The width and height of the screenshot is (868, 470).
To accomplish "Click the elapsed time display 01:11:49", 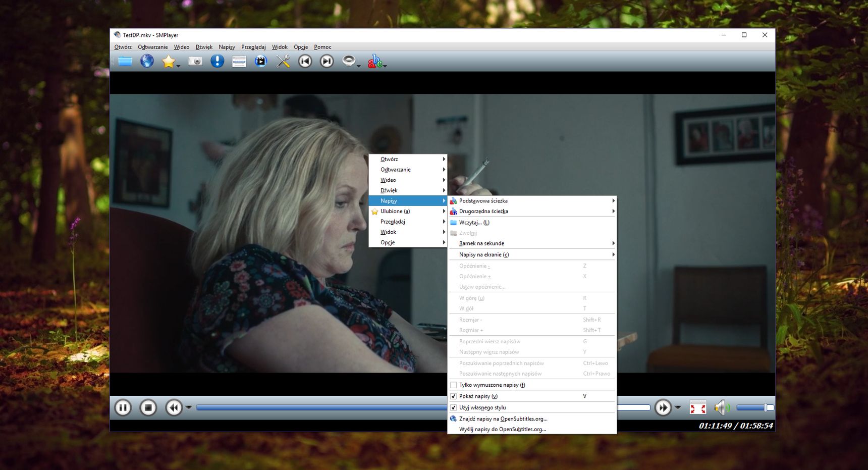I will tap(715, 426).
